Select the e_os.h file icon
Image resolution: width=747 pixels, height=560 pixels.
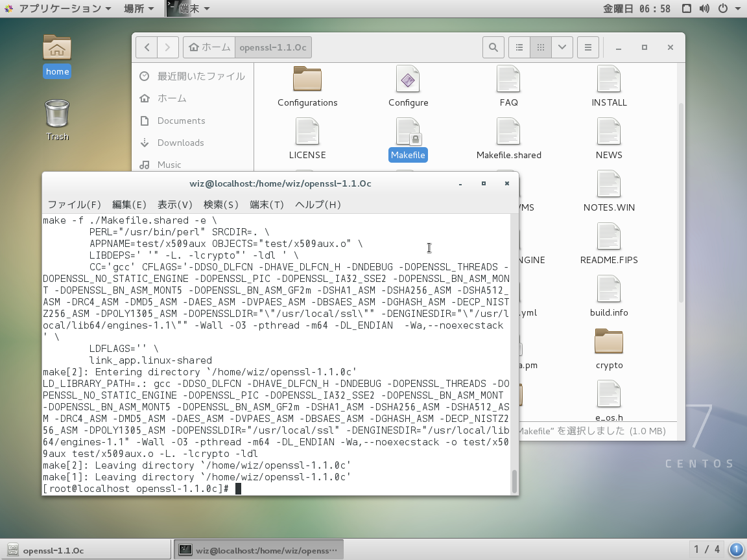point(609,394)
